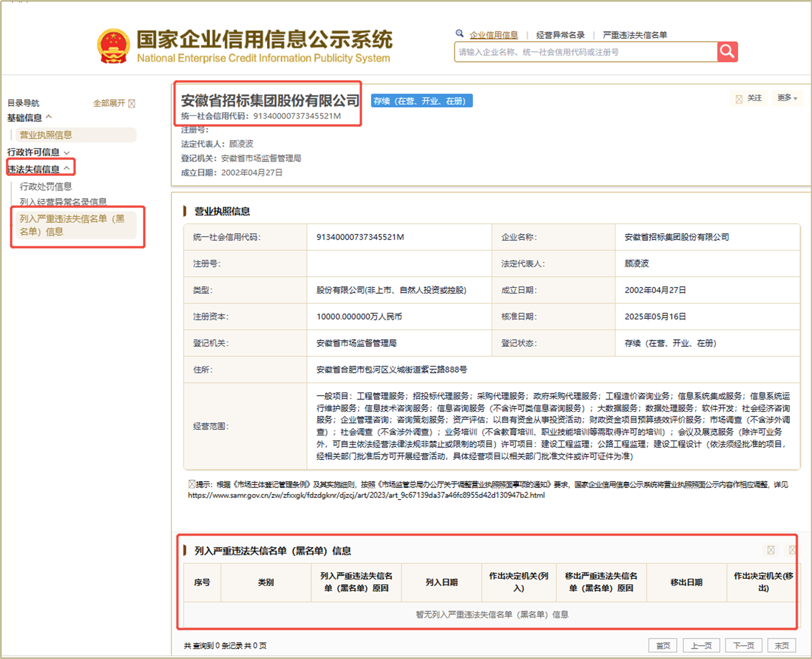This screenshot has width=812, height=659.
Task: Click the address 安徽省合肥市包河区义城街道紫云路888号
Action: 392,369
